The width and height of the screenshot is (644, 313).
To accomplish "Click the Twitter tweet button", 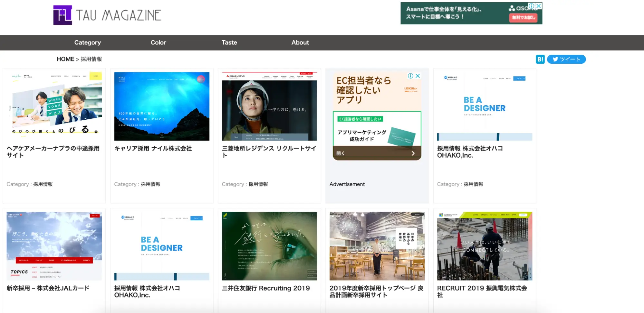I will coord(566,59).
